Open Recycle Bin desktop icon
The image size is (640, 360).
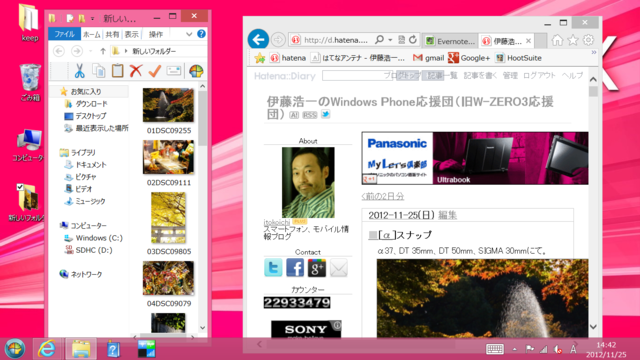tap(30, 83)
